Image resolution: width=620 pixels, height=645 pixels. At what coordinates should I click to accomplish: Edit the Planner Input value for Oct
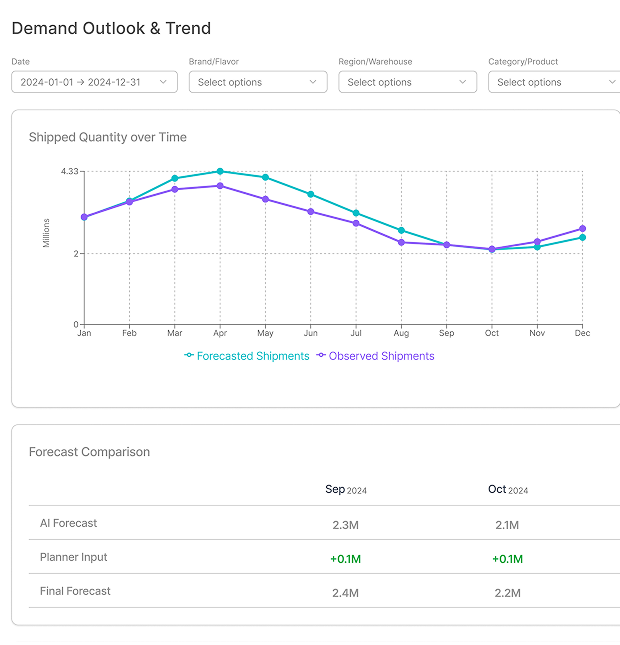[507, 558]
